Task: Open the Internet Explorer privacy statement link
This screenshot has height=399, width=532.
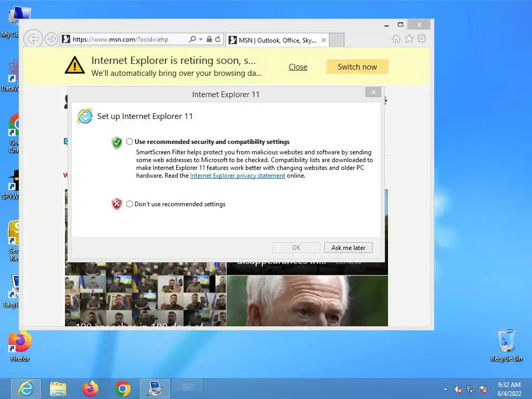Action: click(237, 176)
